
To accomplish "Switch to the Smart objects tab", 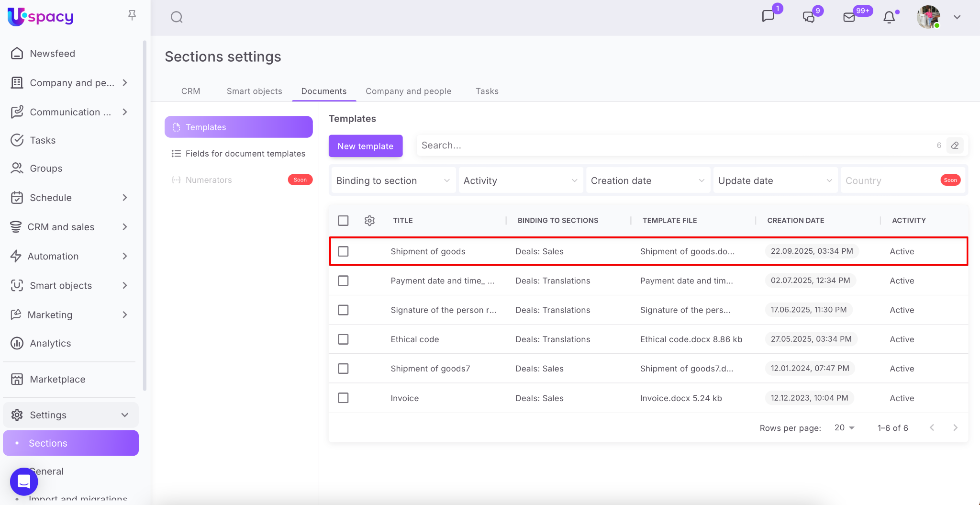I will (x=254, y=91).
